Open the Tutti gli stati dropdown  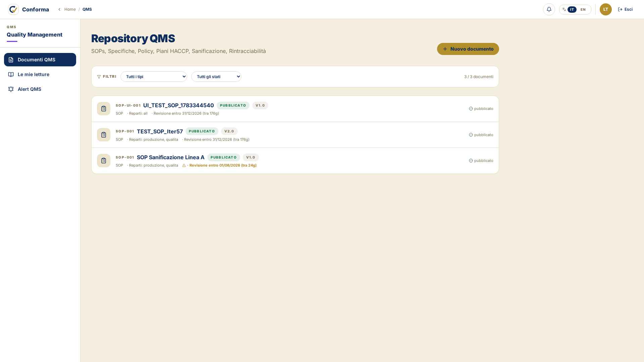tap(216, 77)
